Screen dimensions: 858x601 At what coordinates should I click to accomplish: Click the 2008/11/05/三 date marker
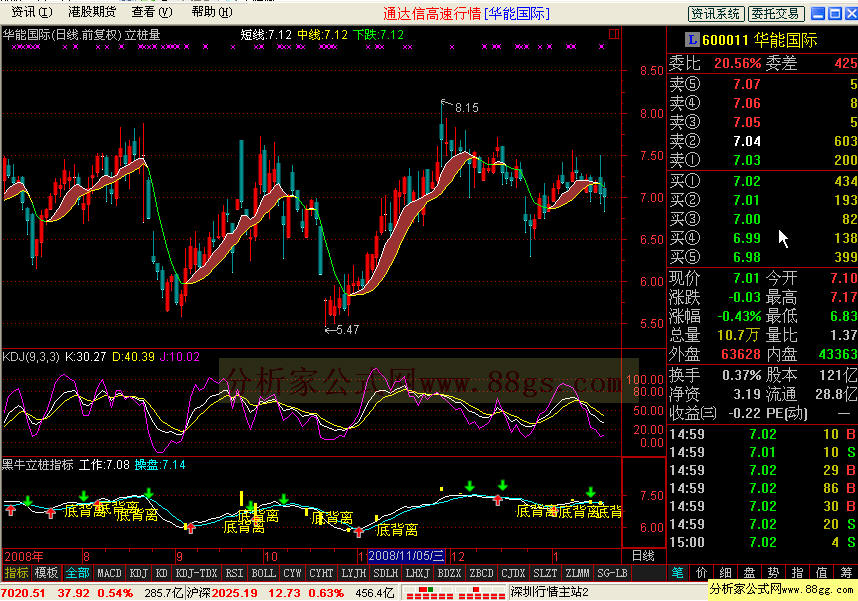pos(407,556)
